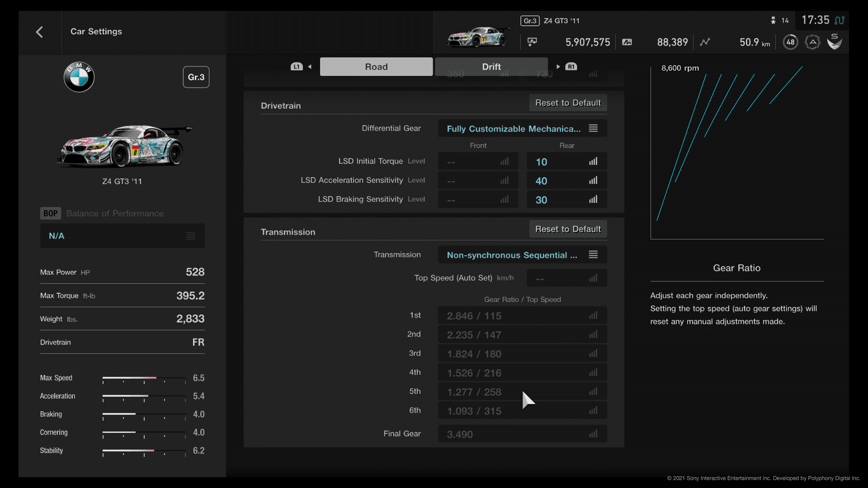The height and width of the screenshot is (488, 868).
Task: Click level bars icon in 1st gear row
Action: click(x=593, y=315)
